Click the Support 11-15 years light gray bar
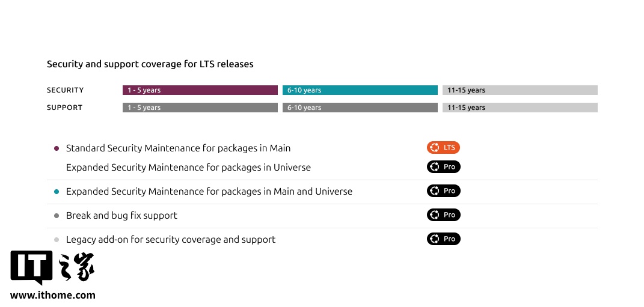This screenshot has height=307, width=644. coord(520,108)
